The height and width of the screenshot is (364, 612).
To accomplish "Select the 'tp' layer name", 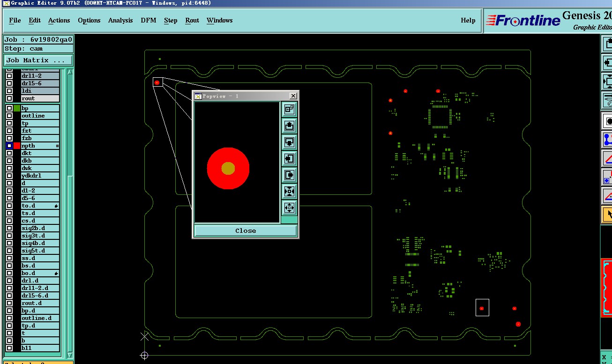I will (x=40, y=123).
